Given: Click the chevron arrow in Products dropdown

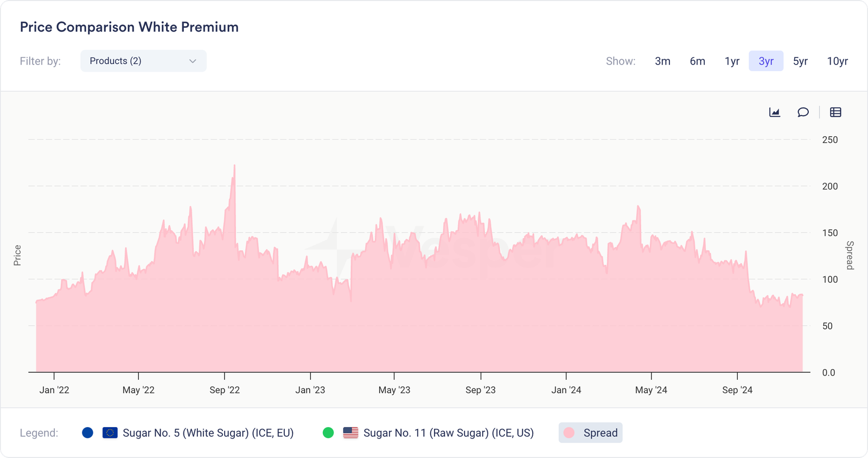Looking at the screenshot, I should [193, 61].
